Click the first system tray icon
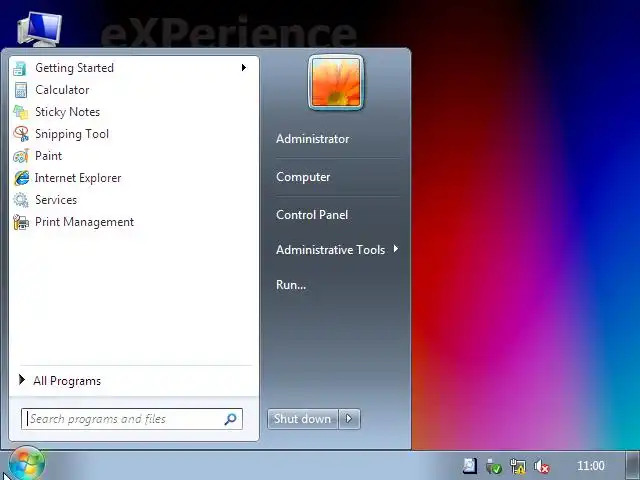Image resolution: width=640 pixels, height=480 pixels. click(x=470, y=466)
